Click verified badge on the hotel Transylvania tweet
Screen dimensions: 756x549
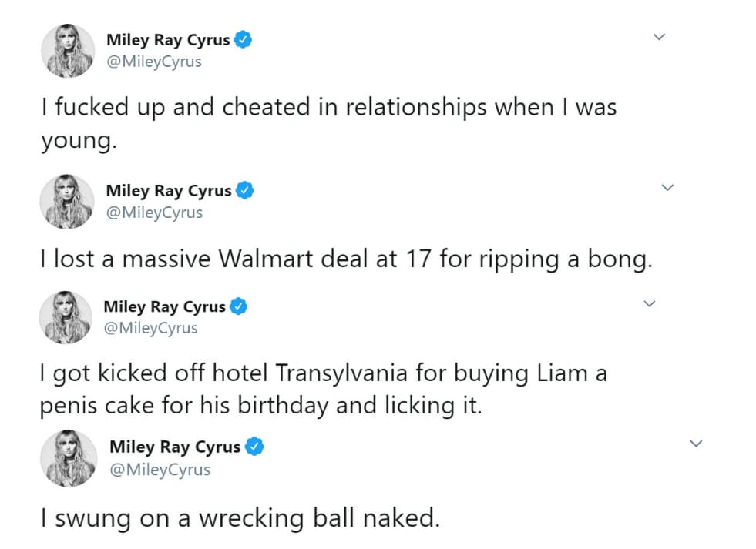pos(240,306)
